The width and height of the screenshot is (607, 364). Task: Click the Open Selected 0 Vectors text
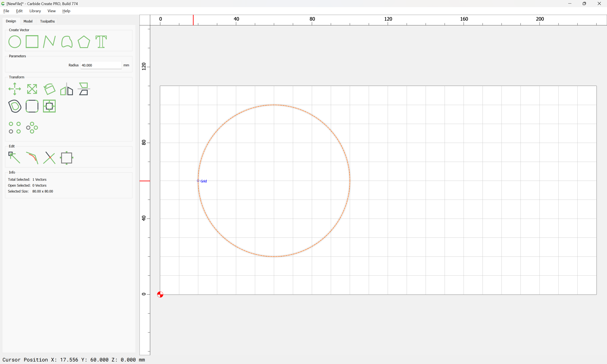pos(27,185)
